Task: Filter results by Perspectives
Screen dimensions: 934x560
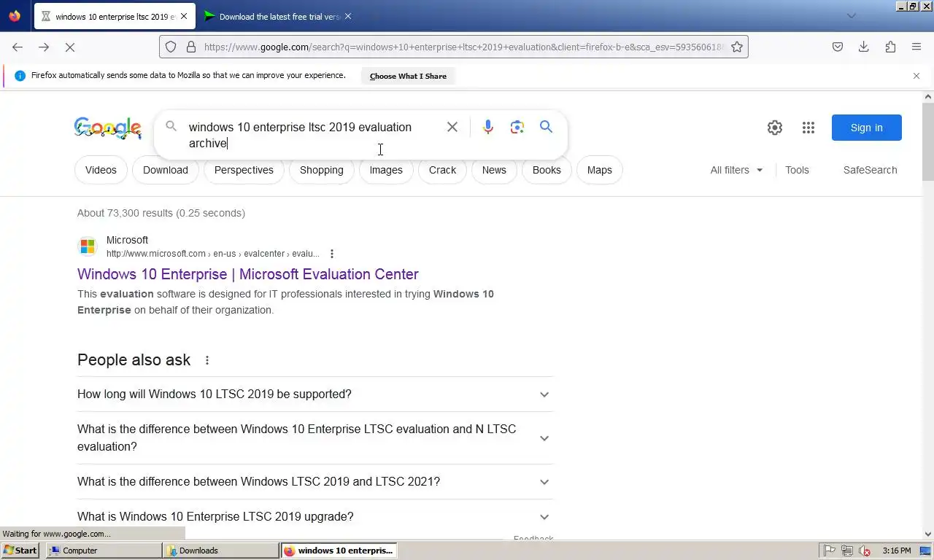Action: 244,170
